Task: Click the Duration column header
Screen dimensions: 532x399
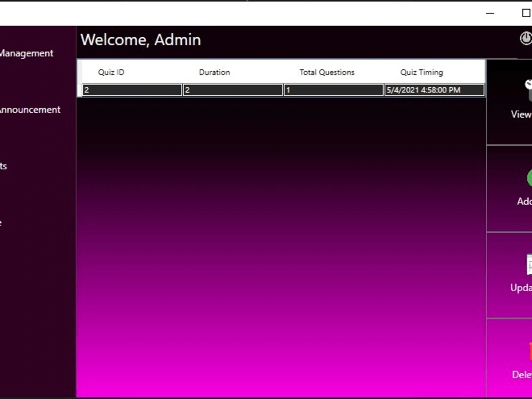Action: point(214,72)
